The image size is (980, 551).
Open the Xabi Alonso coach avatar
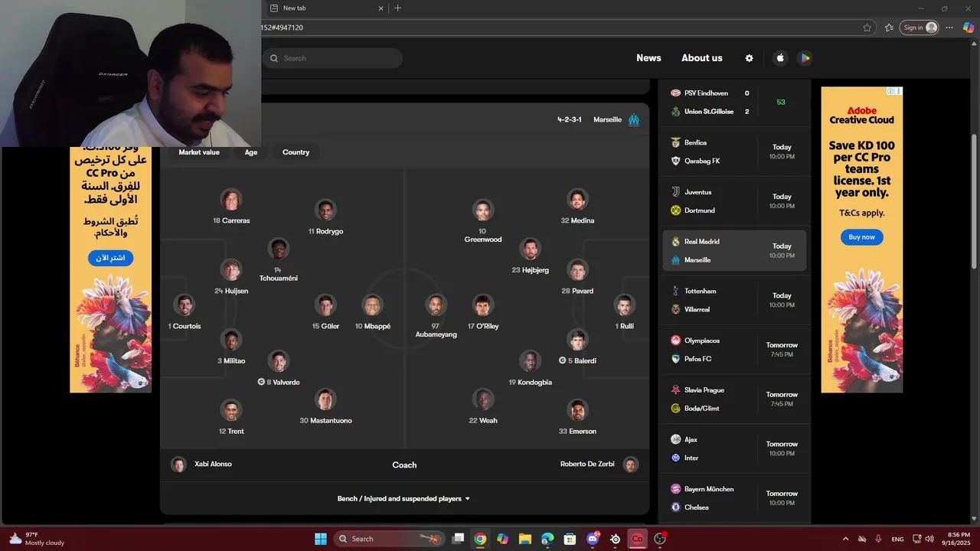click(178, 465)
